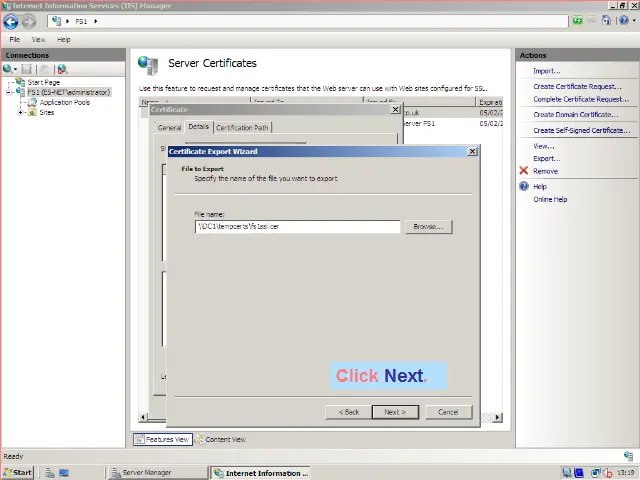The width and height of the screenshot is (640, 480).
Task: Click the Connections panel connect globe icon
Action: click(8, 69)
